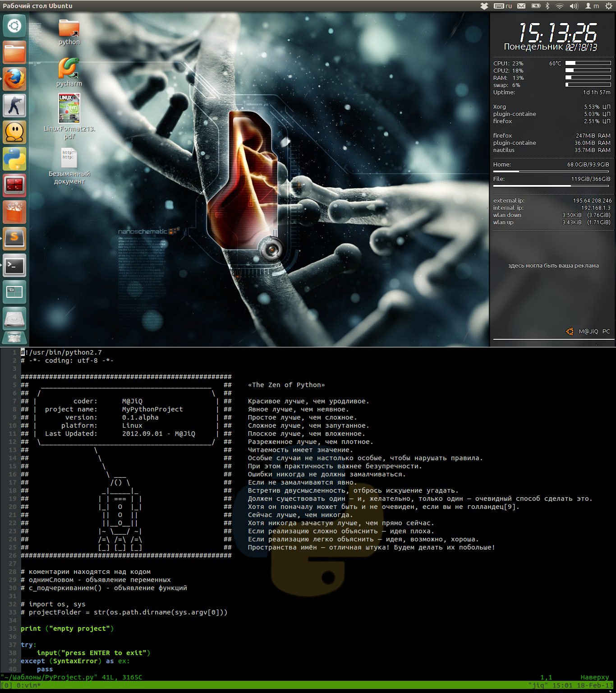The width and height of the screenshot is (616, 693).
Task: Open the red Terminator terminal icon
Action: pos(14,185)
